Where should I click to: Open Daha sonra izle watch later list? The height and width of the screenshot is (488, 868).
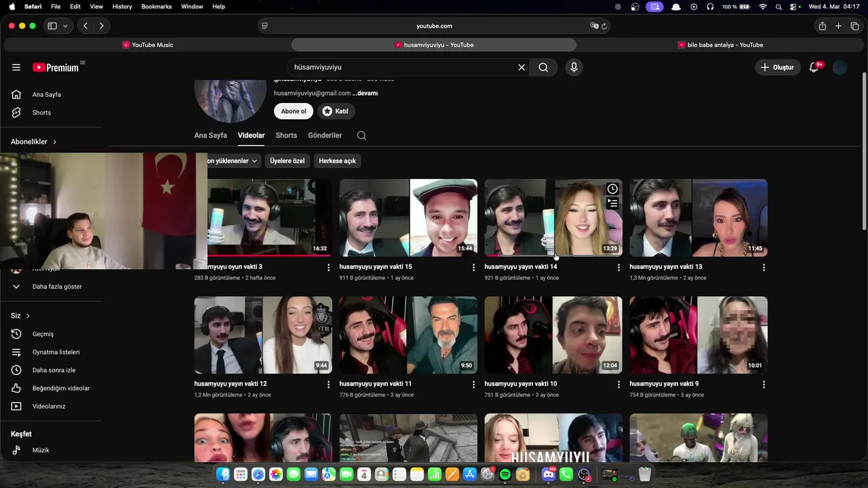point(51,370)
